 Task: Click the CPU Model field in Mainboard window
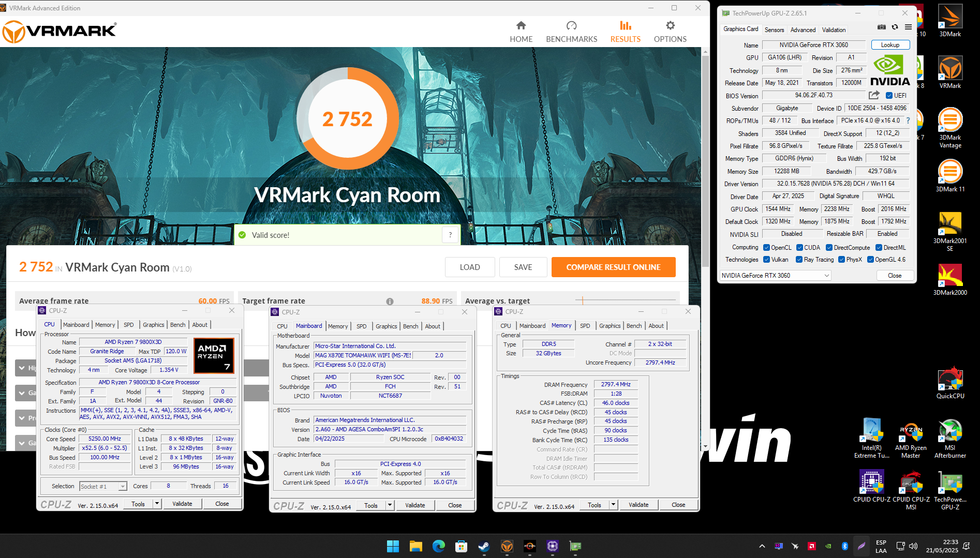[x=363, y=355]
